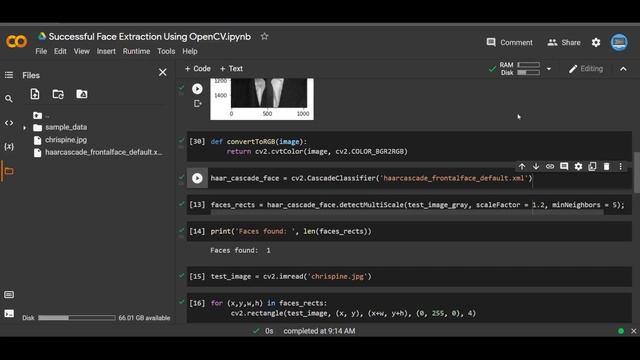This screenshot has height=360, width=640.
Task: Add a new Text cell
Action: point(231,69)
